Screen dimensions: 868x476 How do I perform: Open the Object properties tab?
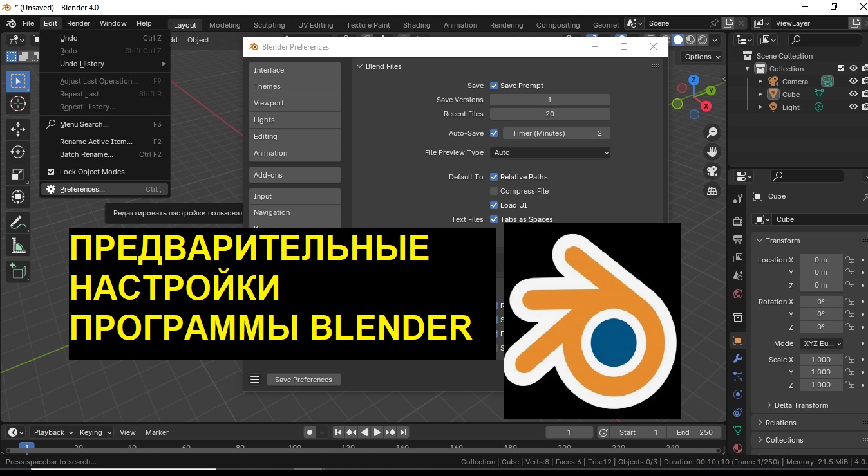(x=738, y=340)
